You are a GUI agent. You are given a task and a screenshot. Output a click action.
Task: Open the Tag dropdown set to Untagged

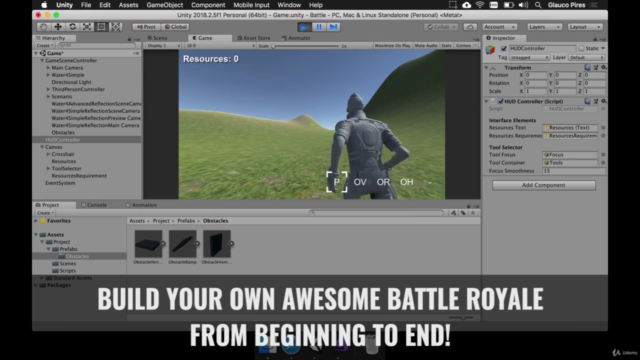pos(529,58)
